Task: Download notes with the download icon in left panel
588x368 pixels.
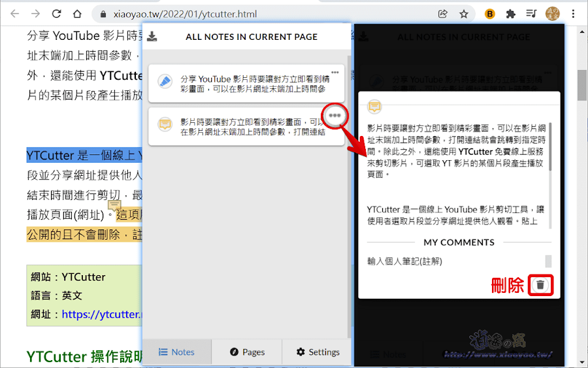Action: [152, 37]
